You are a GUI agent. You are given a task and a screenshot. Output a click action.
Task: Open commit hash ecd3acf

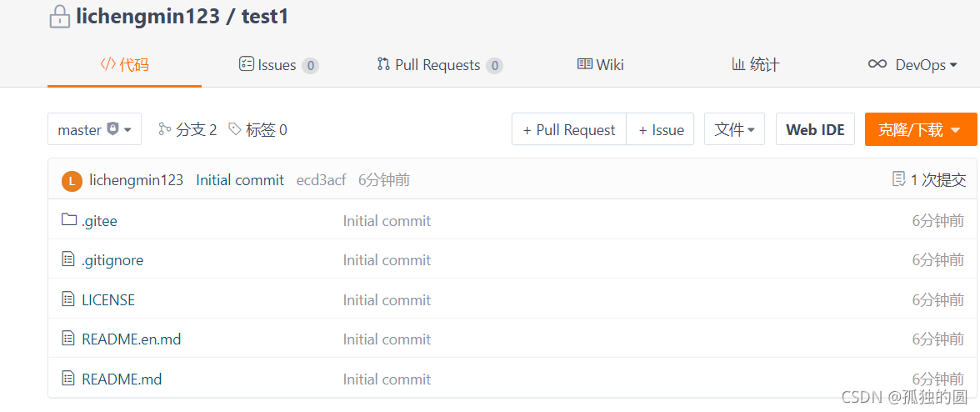(321, 181)
